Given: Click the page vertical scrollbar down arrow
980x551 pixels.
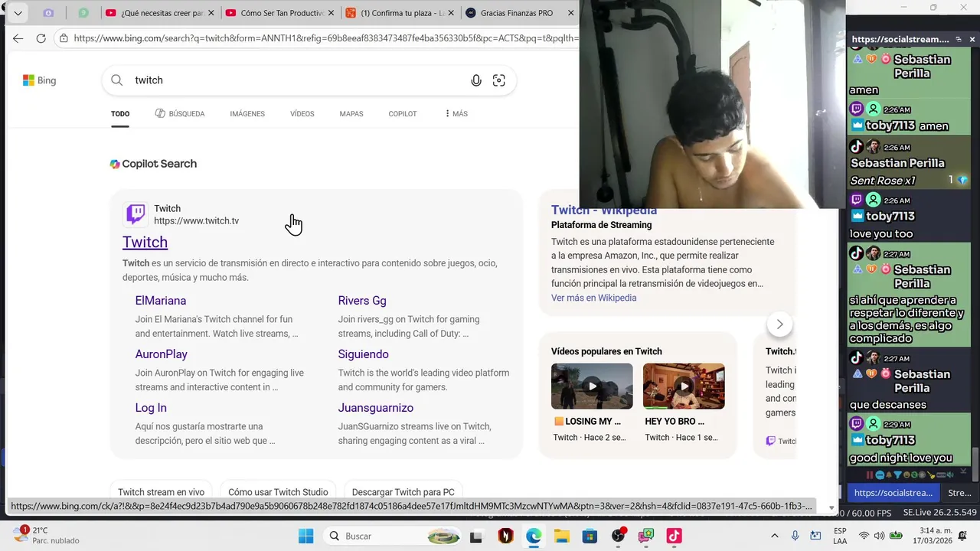Looking at the screenshot, I should pos(832,507).
